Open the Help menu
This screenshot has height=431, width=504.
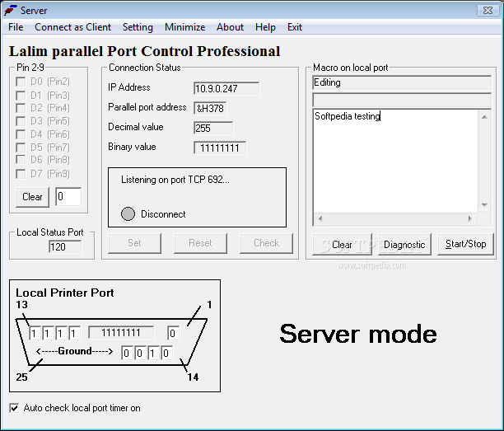point(265,27)
